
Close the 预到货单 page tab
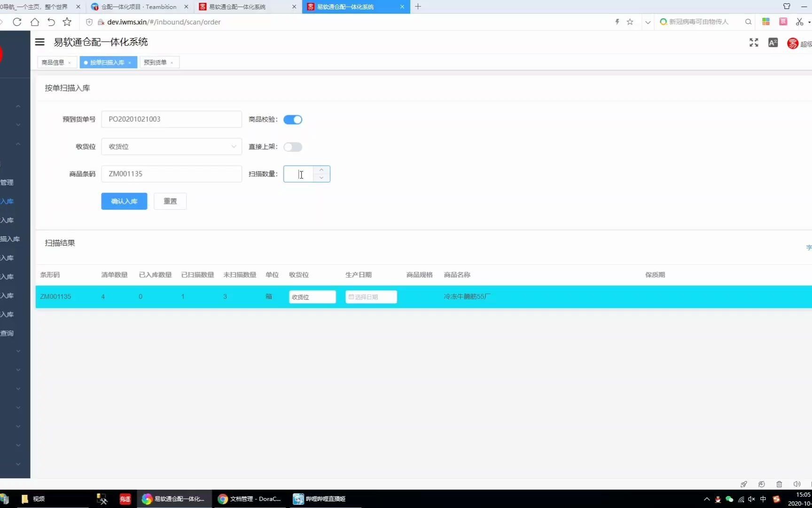pyautogui.click(x=172, y=63)
